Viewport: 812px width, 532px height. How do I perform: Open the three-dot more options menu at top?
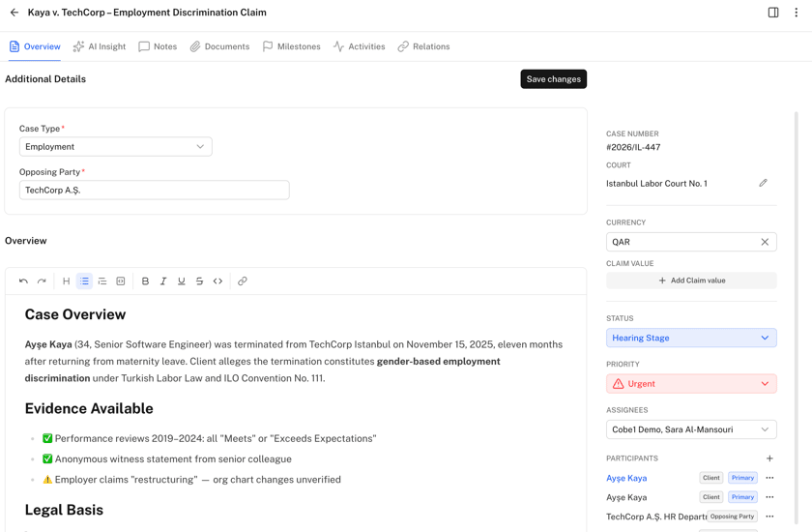[x=797, y=13]
